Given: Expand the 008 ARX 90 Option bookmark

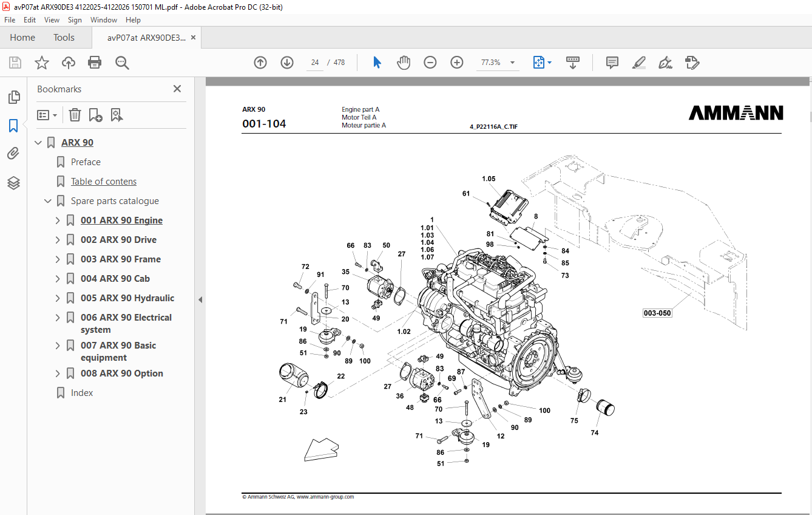Looking at the screenshot, I should click(58, 373).
